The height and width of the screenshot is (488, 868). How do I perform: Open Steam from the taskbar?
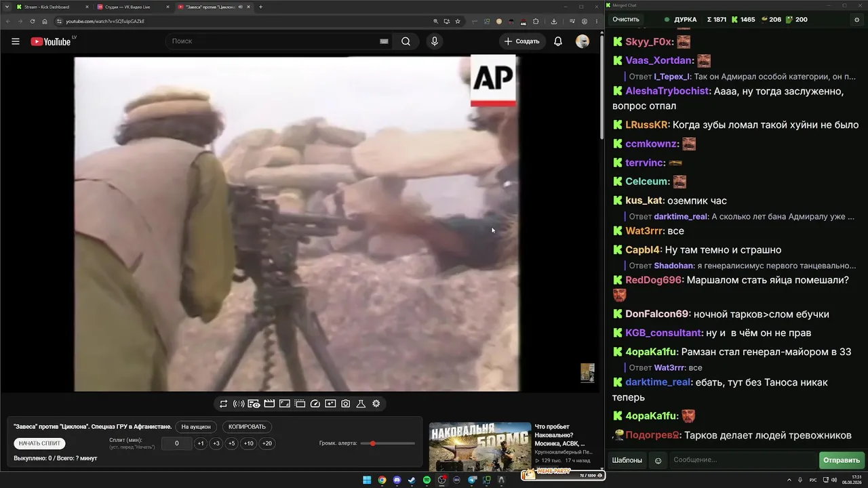click(412, 480)
